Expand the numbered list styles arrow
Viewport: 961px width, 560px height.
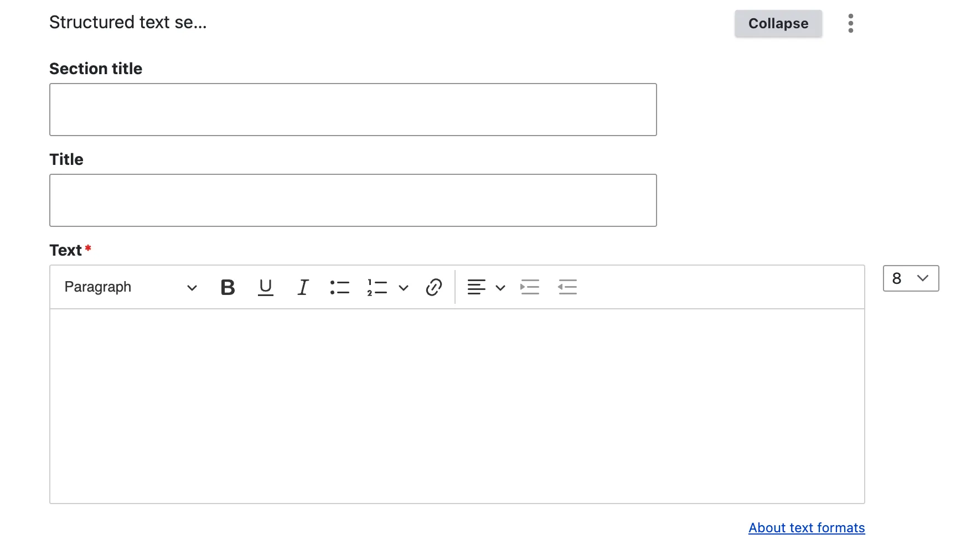pos(404,288)
